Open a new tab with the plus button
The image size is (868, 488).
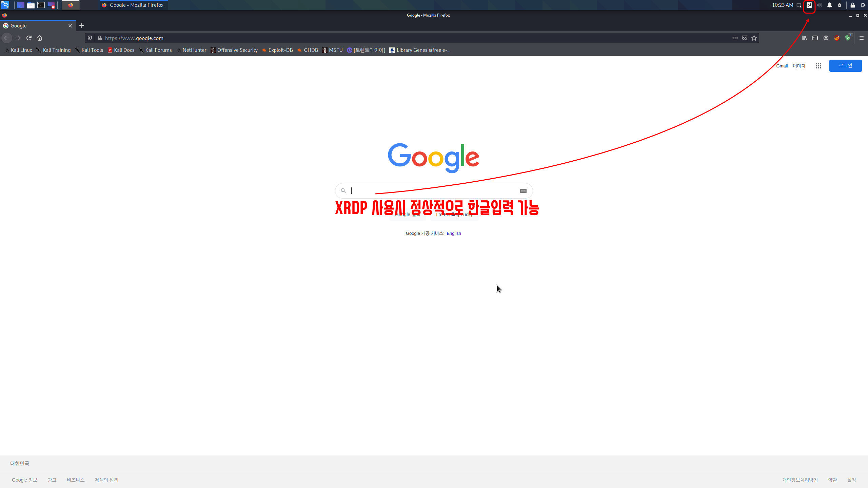tap(82, 25)
